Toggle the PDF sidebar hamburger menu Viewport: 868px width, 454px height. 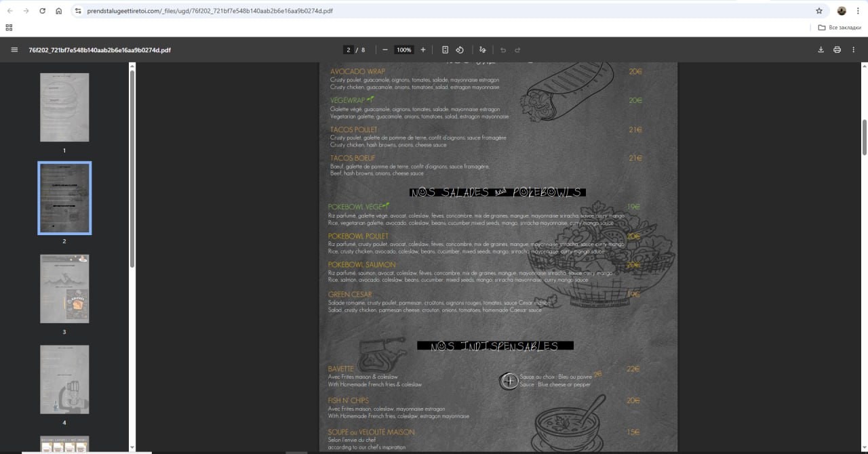pos(14,49)
